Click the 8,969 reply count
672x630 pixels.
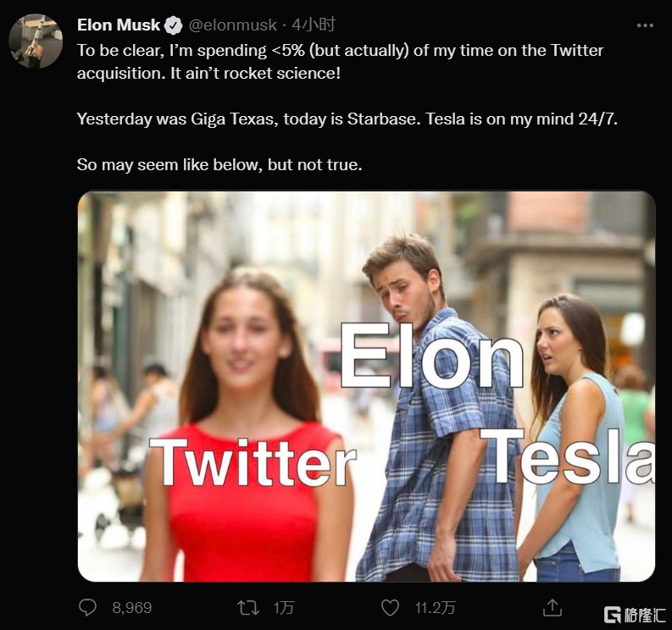click(x=131, y=608)
